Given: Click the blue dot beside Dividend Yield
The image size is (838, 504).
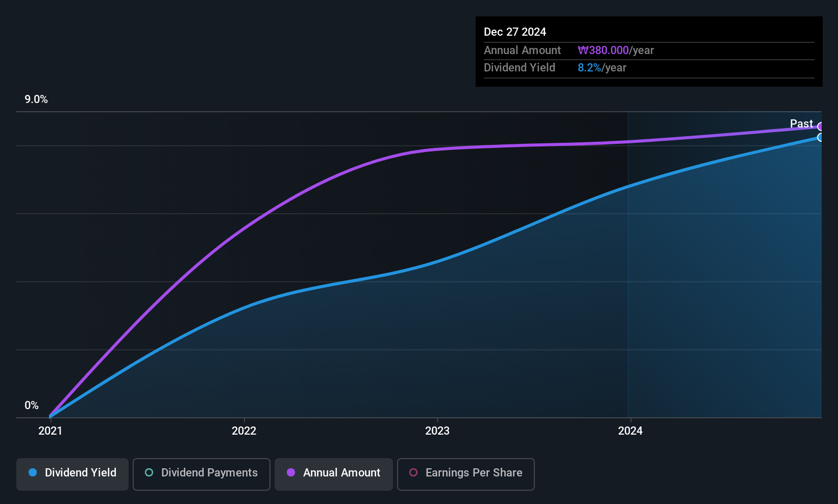Looking at the screenshot, I should (x=33, y=473).
